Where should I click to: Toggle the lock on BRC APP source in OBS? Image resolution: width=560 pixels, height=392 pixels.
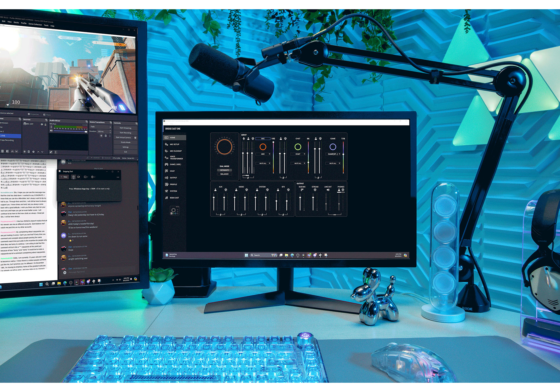[x=45, y=124]
